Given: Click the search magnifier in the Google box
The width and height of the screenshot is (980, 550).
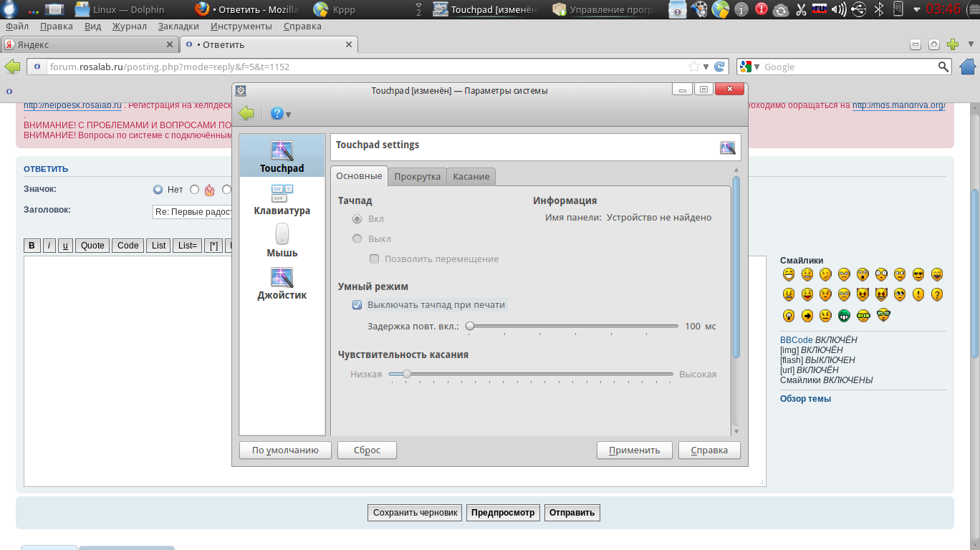Looking at the screenshot, I should pos(944,67).
